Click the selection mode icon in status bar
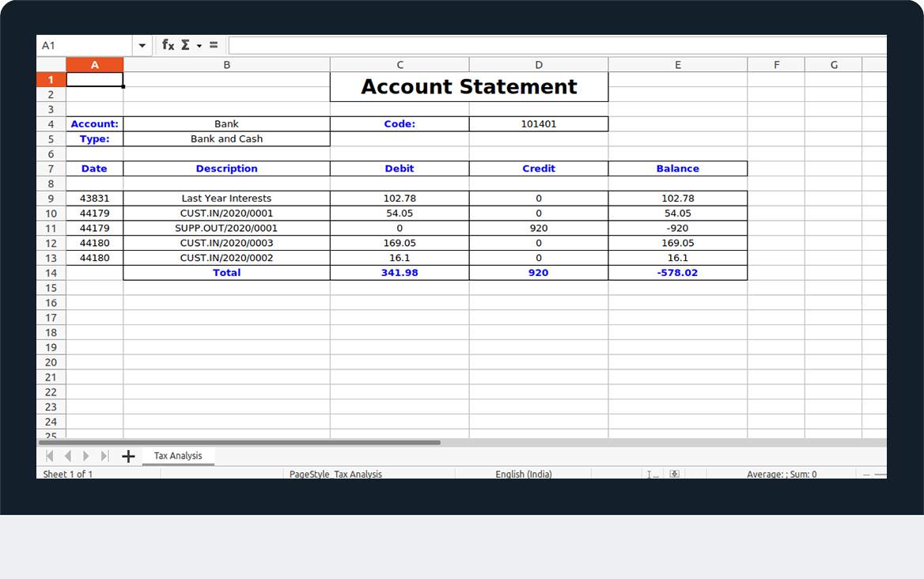The image size is (924, 579). click(x=653, y=474)
